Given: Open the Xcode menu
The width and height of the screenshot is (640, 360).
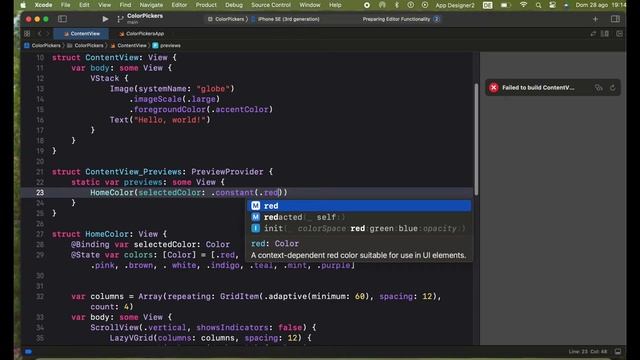Looking at the screenshot, I should click(x=43, y=5).
